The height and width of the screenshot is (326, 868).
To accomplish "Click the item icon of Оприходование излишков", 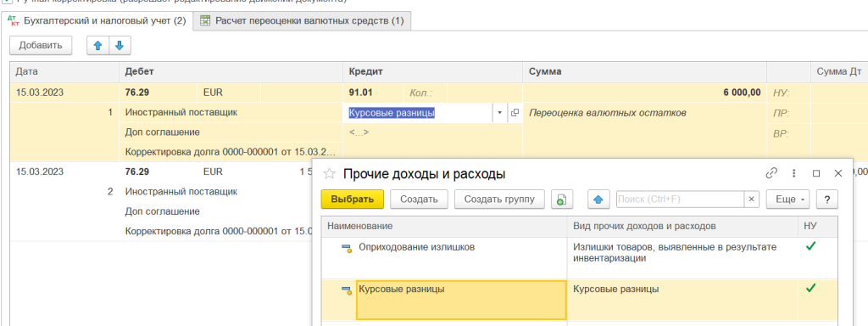I will click(347, 248).
